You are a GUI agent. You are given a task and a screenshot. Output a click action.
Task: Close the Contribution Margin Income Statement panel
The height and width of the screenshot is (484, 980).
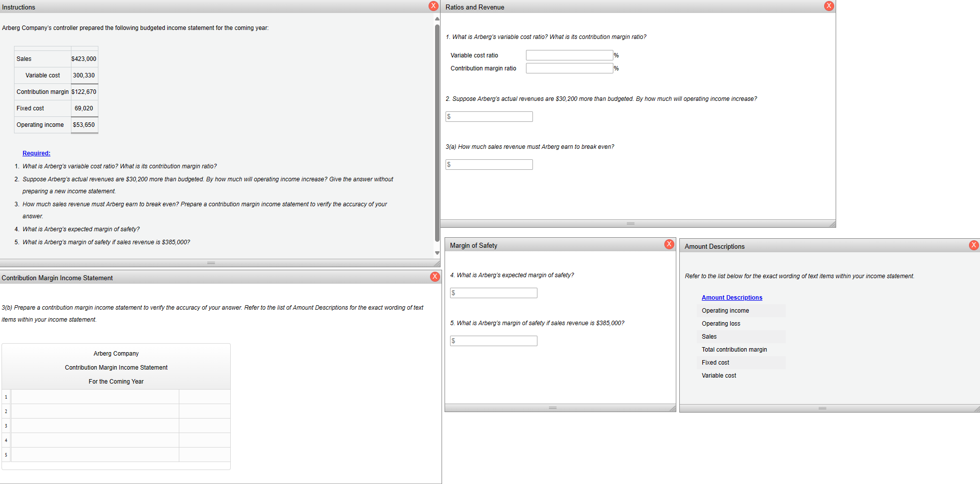pyautogui.click(x=435, y=277)
